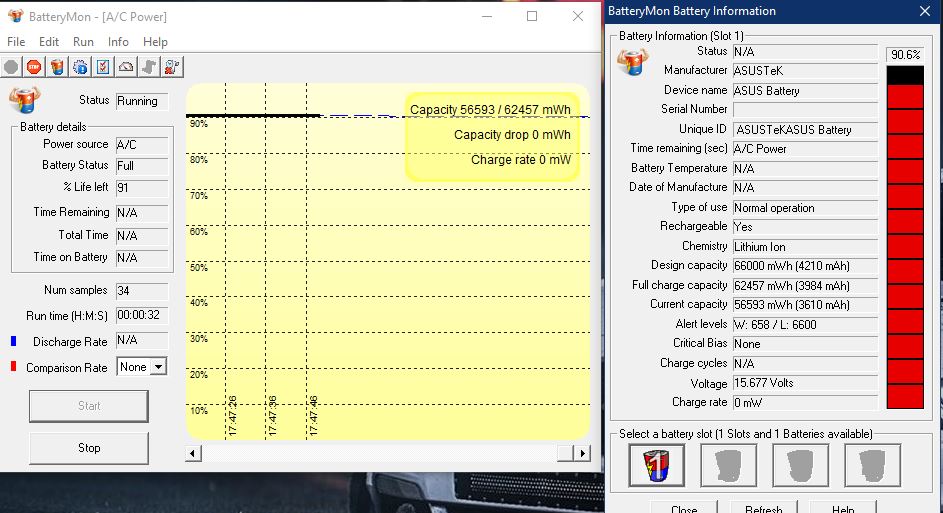The height and width of the screenshot is (513, 943).
Task: Click the BatteryMon title bar app icon
Action: (x=16, y=16)
